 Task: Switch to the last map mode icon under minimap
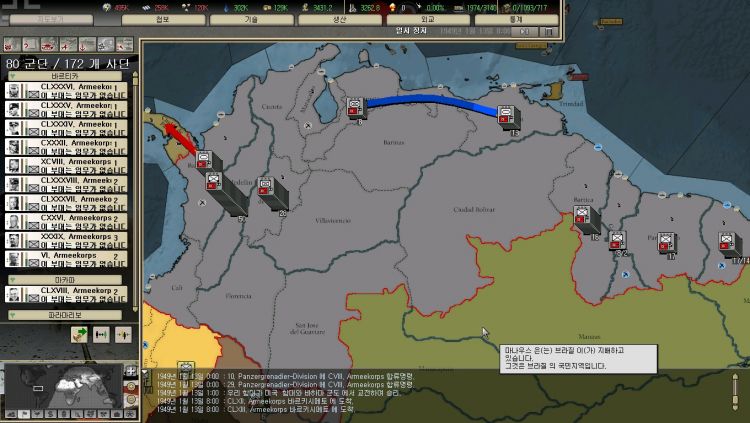[129, 414]
